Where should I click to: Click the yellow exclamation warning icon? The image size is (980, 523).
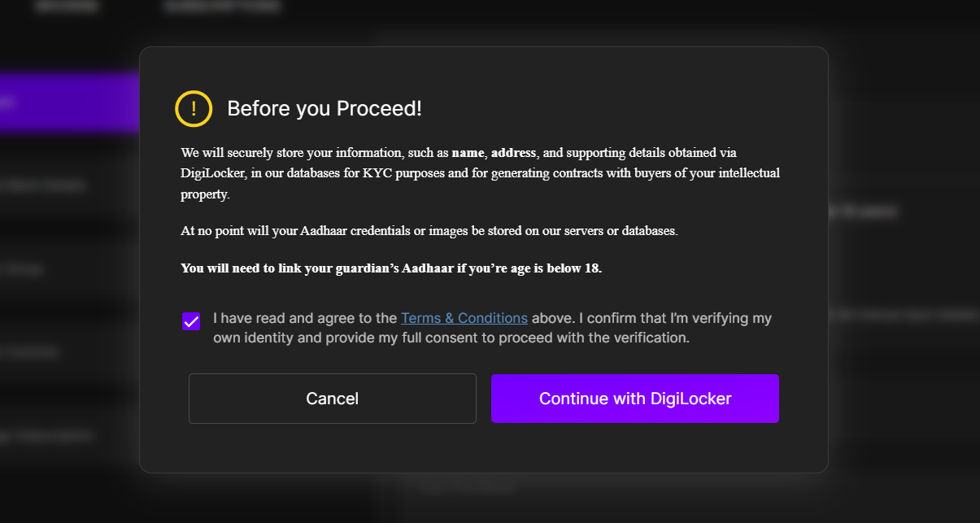coord(194,109)
